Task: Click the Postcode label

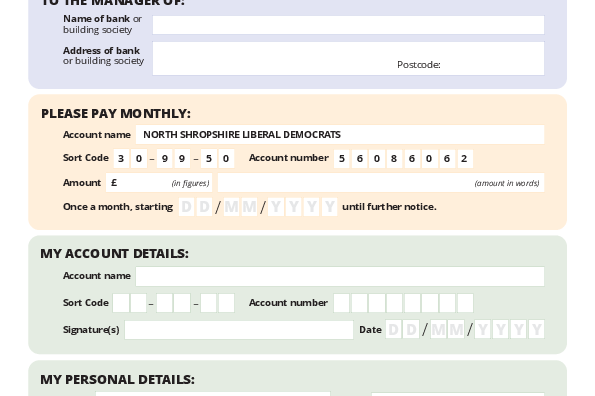Action: point(419,65)
